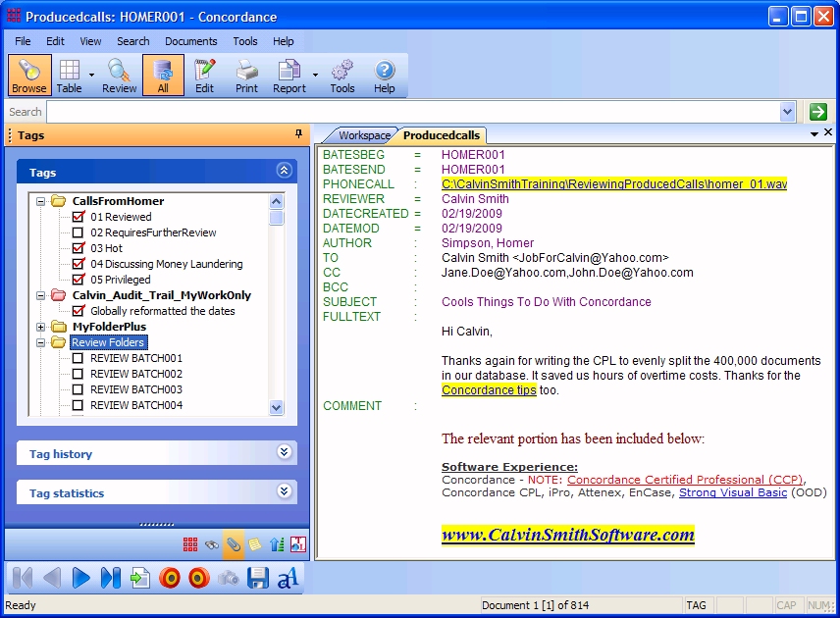
Task: Click inside the Search input field
Action: pos(412,112)
